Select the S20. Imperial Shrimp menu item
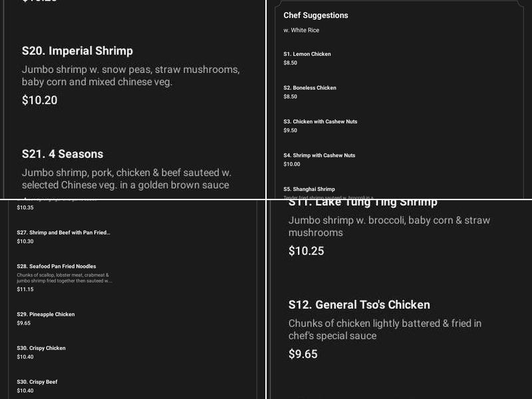The height and width of the screenshot is (399, 532). (76, 51)
